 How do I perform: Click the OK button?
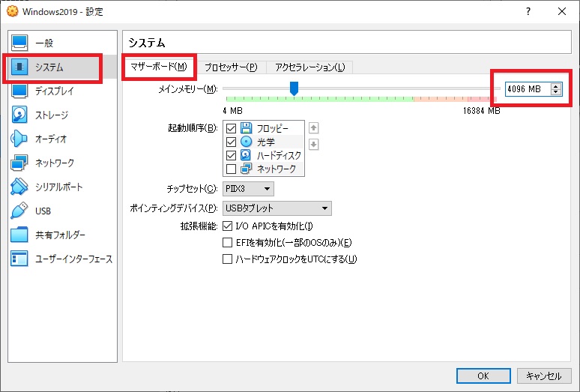coord(483,376)
